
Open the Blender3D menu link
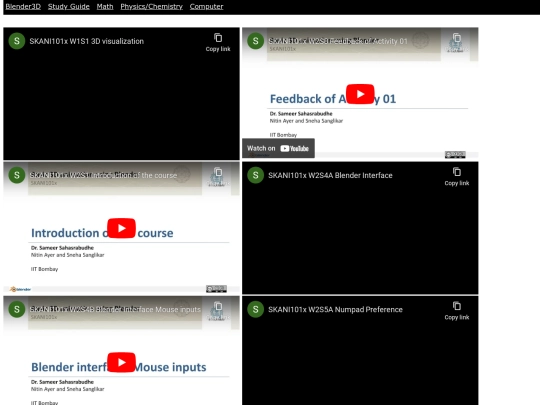click(23, 7)
